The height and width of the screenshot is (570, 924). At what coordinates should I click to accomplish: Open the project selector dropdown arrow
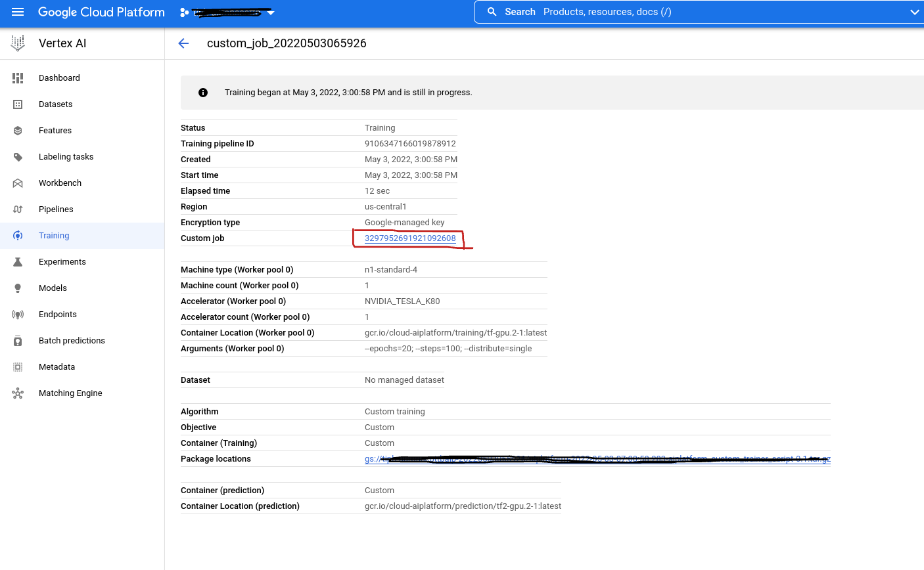(271, 12)
